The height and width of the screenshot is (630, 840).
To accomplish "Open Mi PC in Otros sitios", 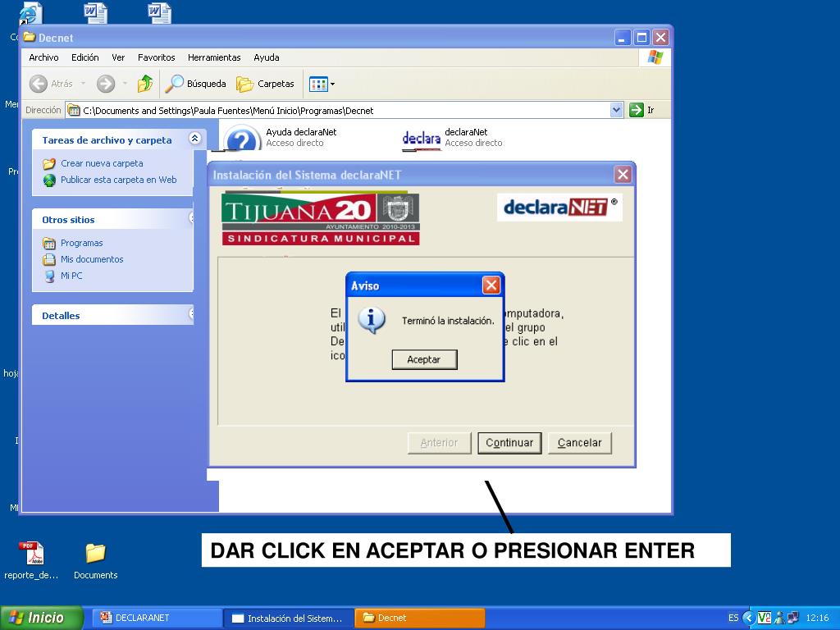I will [71, 276].
